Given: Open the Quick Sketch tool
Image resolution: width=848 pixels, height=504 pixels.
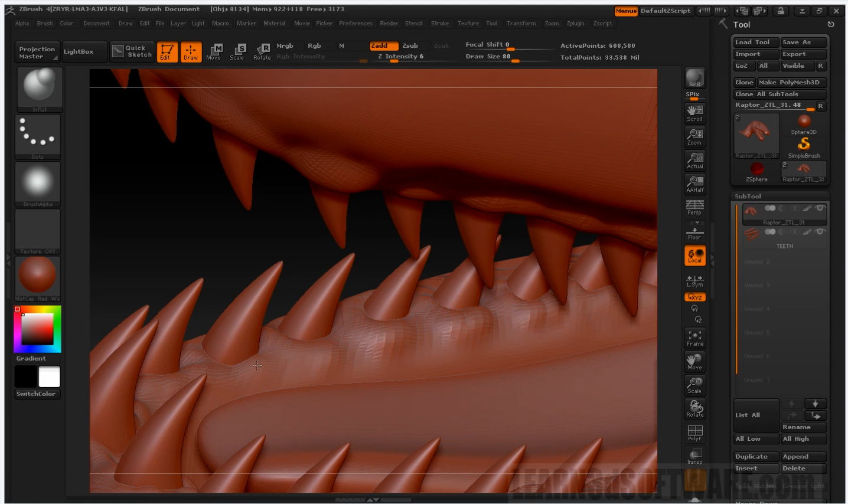Looking at the screenshot, I should click(133, 51).
